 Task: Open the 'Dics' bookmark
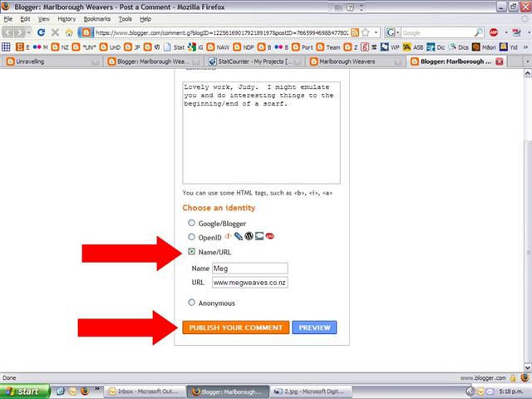pyautogui.click(x=459, y=47)
